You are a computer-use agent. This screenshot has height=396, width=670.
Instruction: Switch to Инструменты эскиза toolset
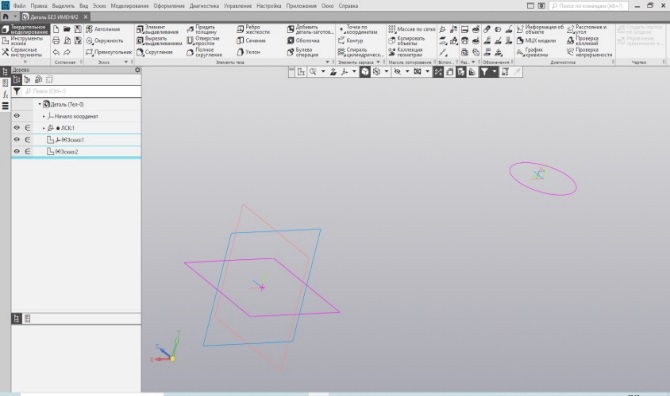point(25,41)
